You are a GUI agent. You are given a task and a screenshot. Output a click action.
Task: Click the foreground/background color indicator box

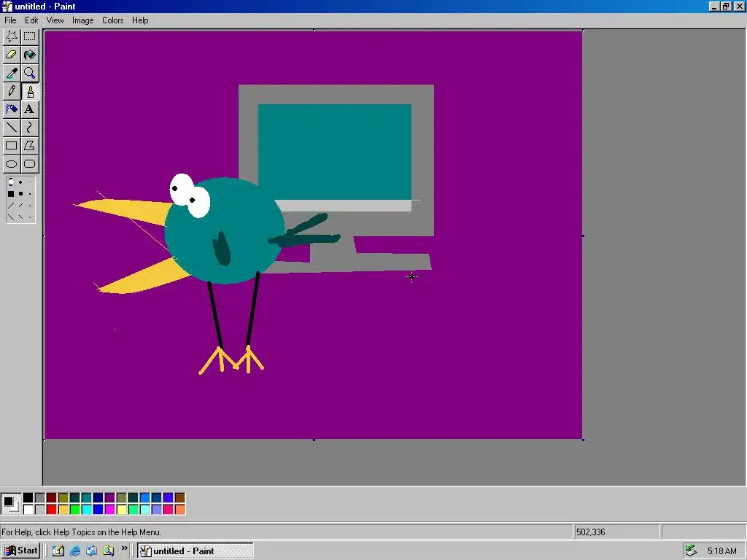point(10,504)
